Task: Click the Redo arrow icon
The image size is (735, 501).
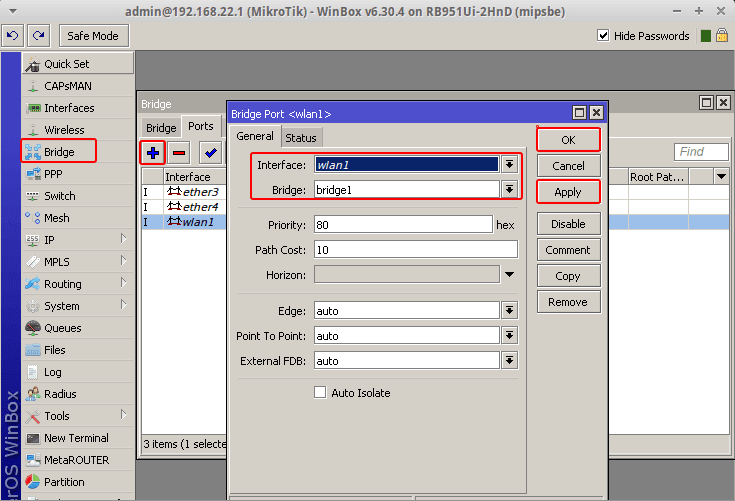Action: pos(38,36)
